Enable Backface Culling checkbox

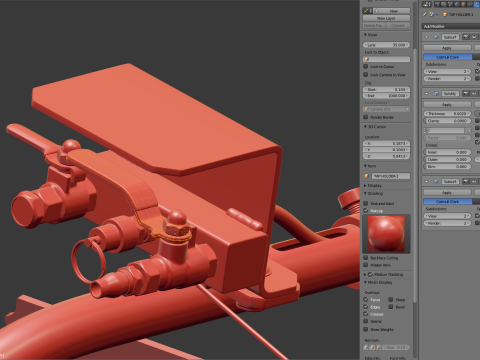[366, 258]
